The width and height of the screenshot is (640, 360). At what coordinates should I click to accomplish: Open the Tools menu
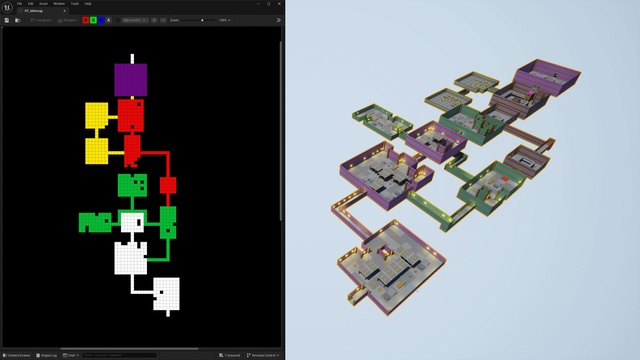coord(75,4)
